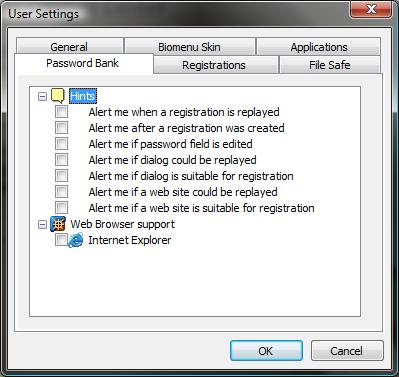The height and width of the screenshot is (377, 399).
Task: Switch to the File Safe tab
Action: tap(330, 65)
